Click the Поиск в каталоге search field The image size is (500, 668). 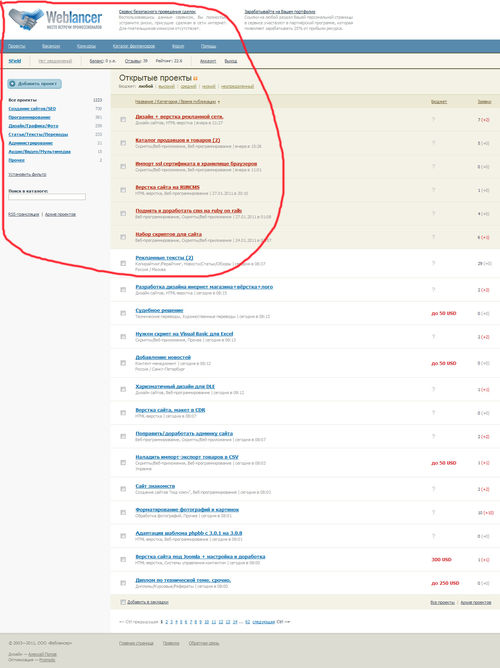[x=47, y=197]
